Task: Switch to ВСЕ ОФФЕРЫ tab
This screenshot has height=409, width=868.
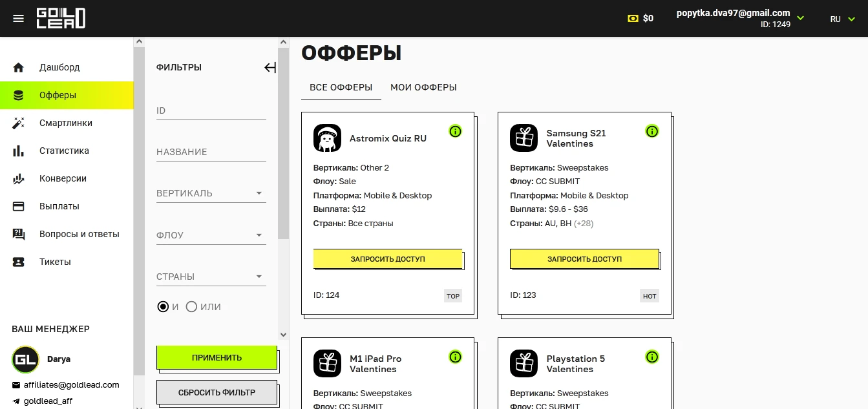Action: pos(341,87)
